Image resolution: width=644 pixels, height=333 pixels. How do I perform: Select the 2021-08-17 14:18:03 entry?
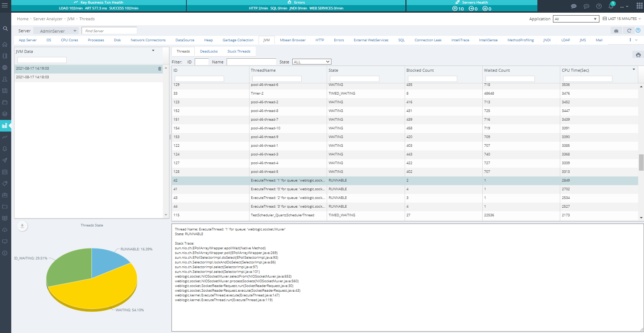[88, 77]
